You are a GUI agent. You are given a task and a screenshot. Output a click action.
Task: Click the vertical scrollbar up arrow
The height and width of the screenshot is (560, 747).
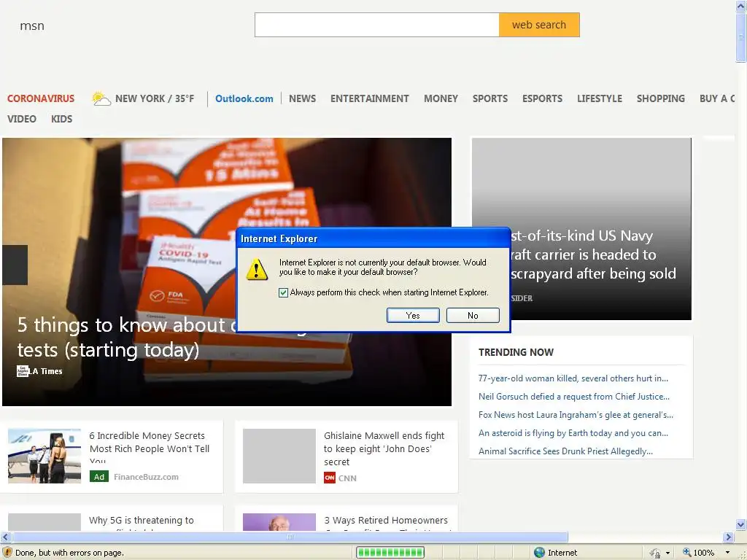tap(741, 6)
